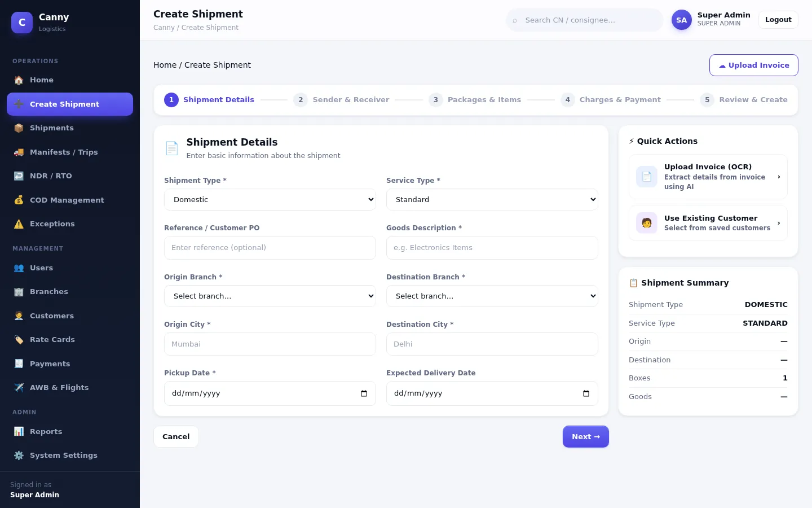Open Customers in the sidebar
Screen dimensions: 812x508
[x=70, y=316]
